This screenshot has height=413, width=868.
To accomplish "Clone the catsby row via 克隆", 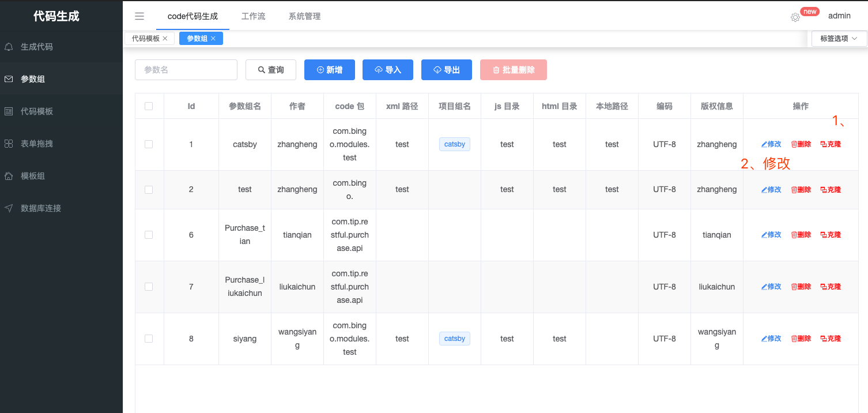I will [831, 144].
